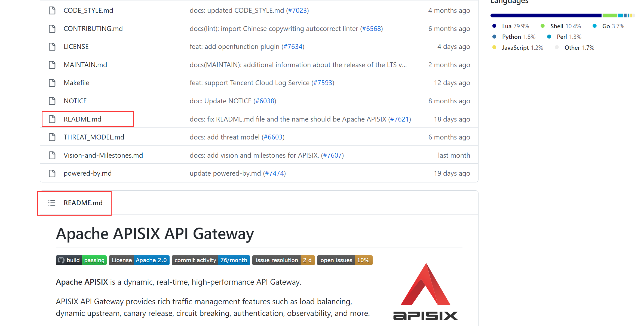Viewport: 644px width, 326px height.
Task: Open pull request #7593 link
Action: click(x=323, y=83)
